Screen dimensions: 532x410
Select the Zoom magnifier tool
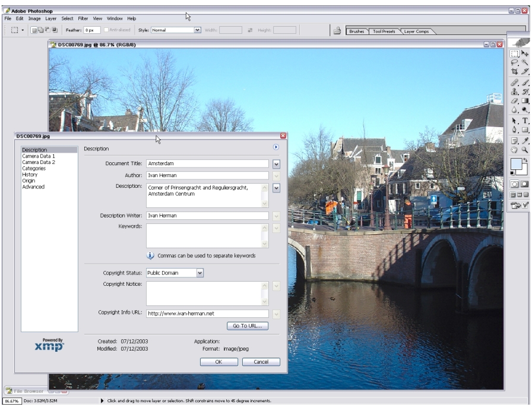525,150
